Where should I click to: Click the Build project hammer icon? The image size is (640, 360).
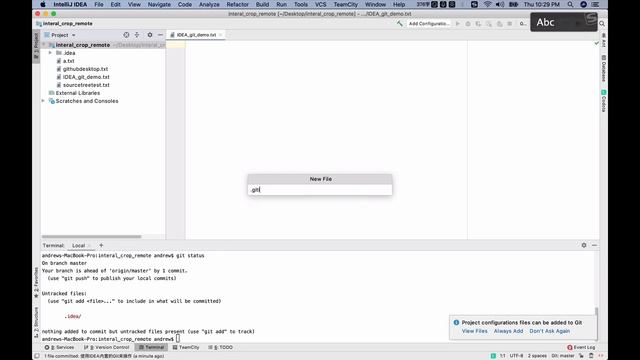tap(400, 24)
